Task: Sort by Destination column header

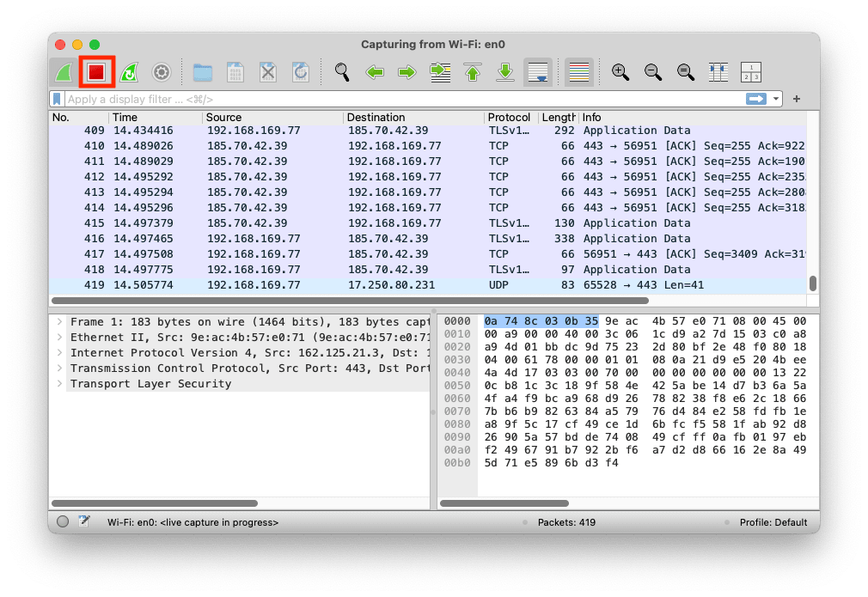Action: [x=413, y=118]
